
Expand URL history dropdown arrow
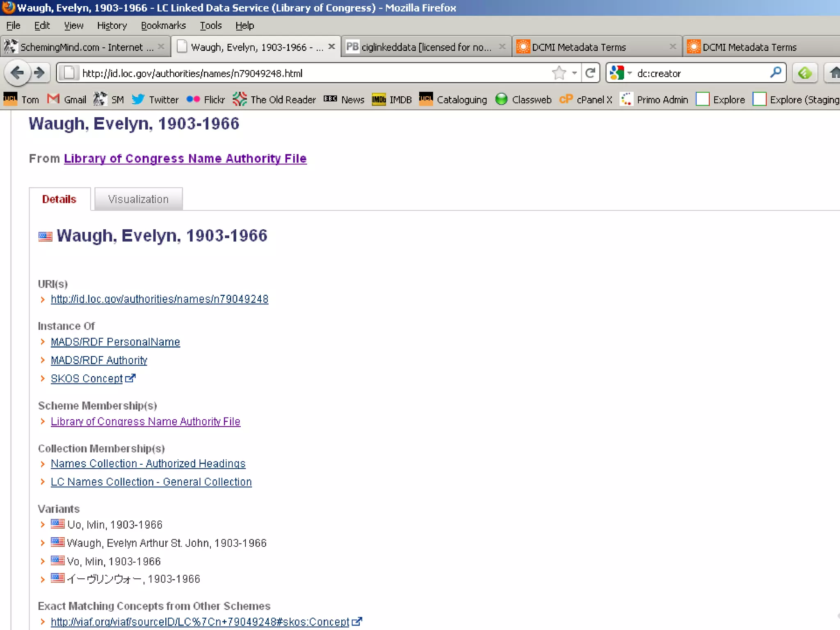575,73
